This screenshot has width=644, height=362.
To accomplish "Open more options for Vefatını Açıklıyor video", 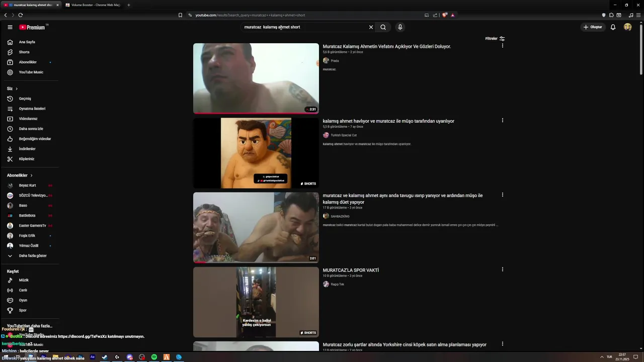I will coord(502,46).
